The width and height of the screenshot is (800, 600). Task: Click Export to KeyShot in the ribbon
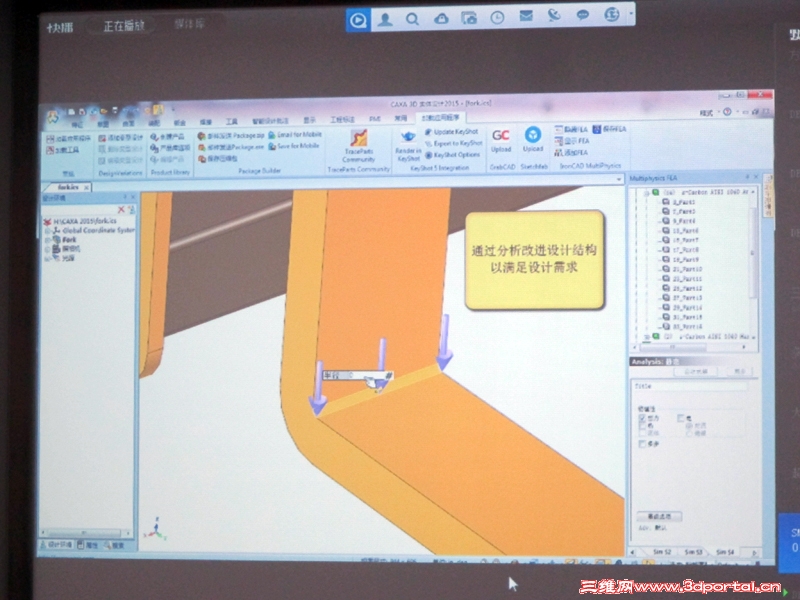[453, 143]
